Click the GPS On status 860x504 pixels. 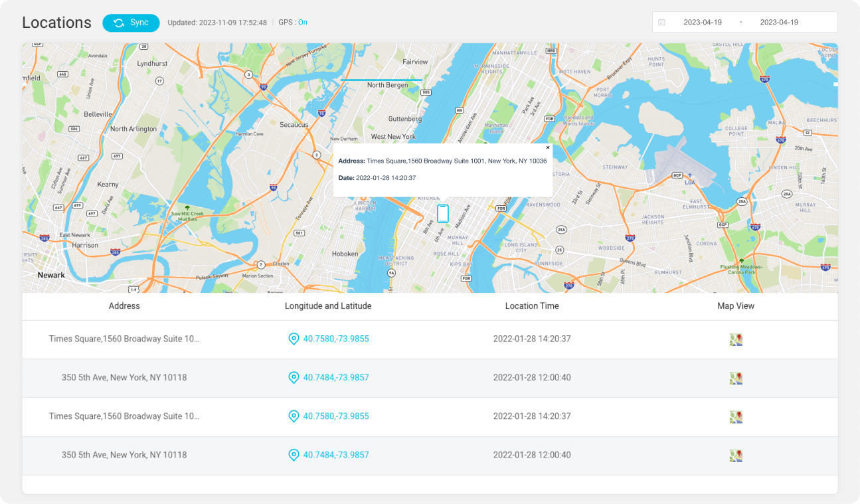pos(293,22)
